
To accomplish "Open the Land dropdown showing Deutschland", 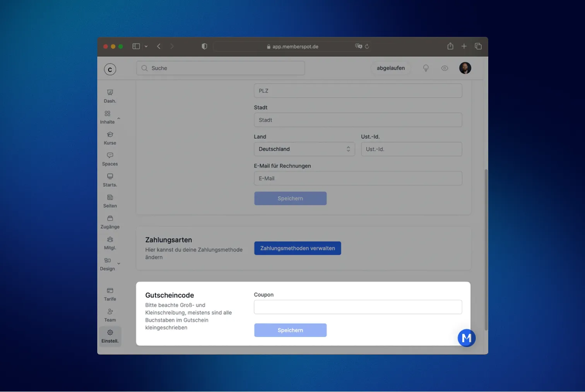I will point(304,149).
